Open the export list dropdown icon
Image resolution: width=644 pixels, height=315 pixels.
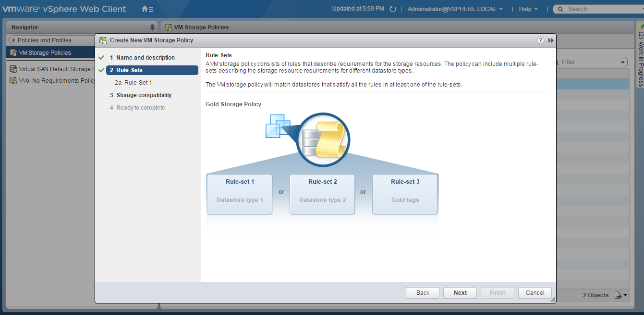621,295
